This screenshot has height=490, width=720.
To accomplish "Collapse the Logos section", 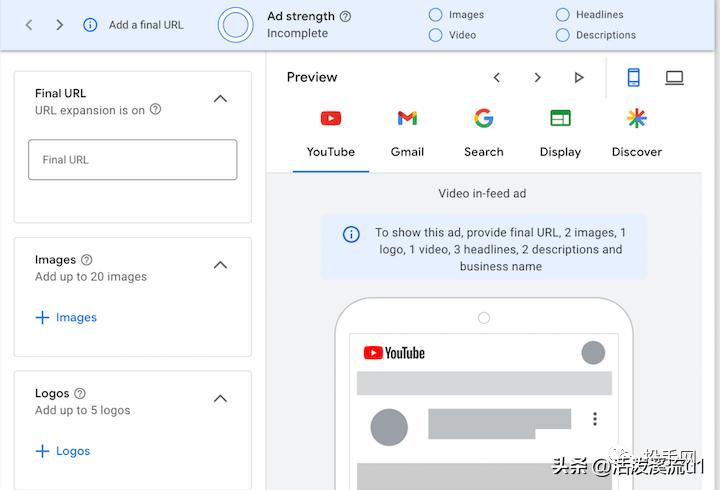I will coord(220,399).
